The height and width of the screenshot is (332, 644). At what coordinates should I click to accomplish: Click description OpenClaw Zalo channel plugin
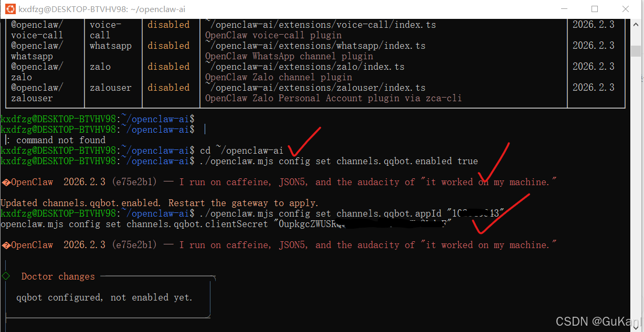click(279, 77)
